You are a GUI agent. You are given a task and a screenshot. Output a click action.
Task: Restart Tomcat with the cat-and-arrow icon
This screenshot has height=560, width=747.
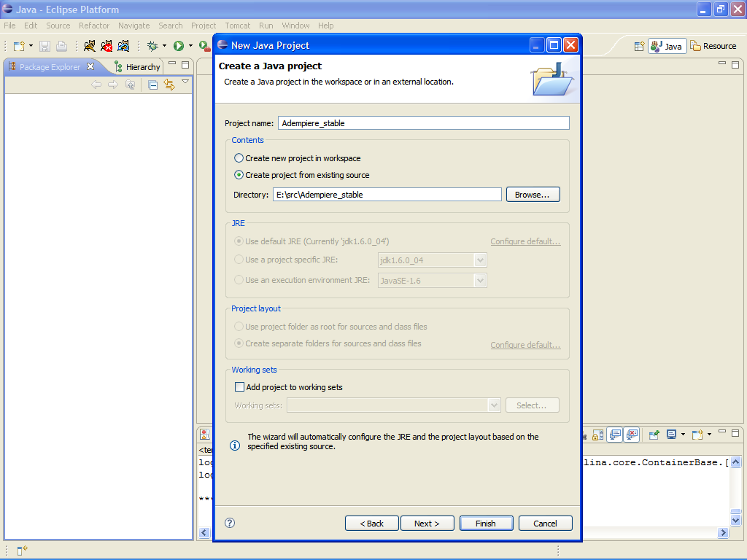tap(123, 46)
